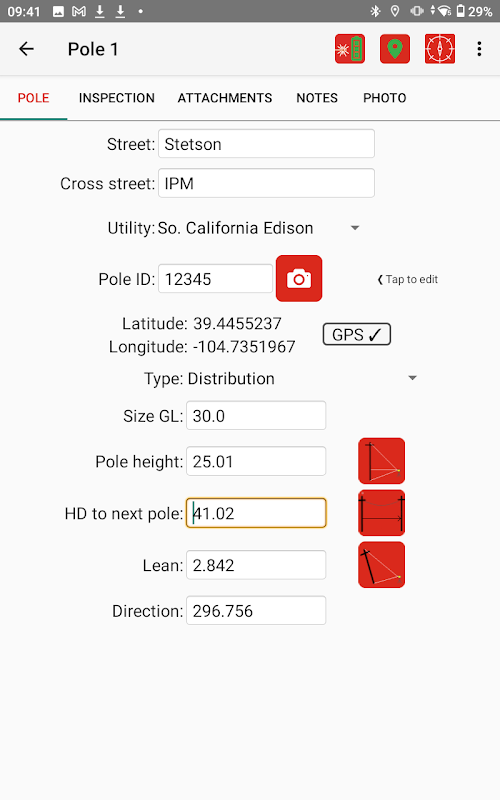Image resolution: width=500 pixels, height=800 pixels.
Task: Expand the Utility dropdown arrow
Action: [x=355, y=228]
